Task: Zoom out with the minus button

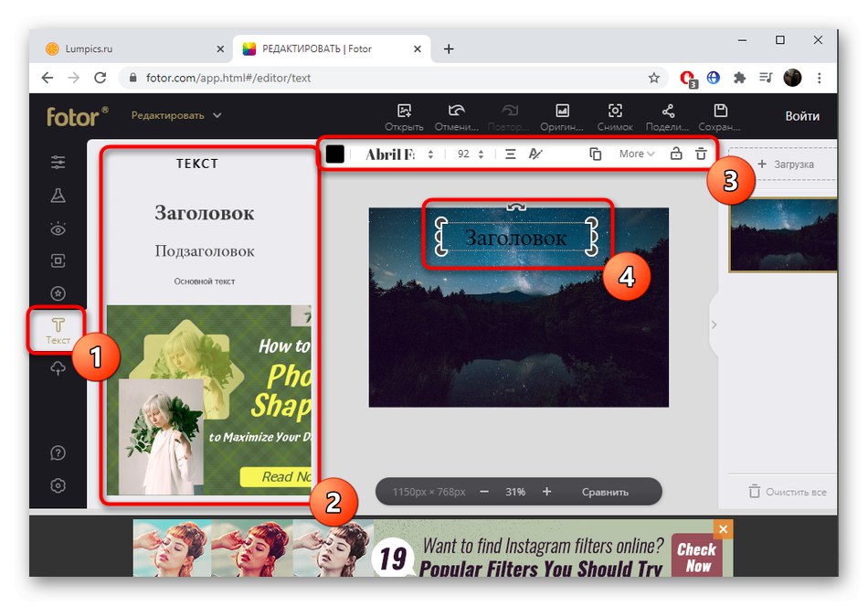Action: 484,492
